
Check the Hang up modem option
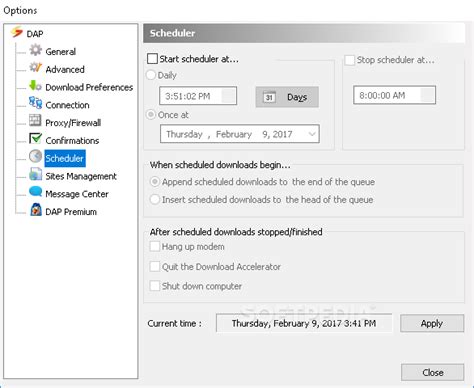155,247
